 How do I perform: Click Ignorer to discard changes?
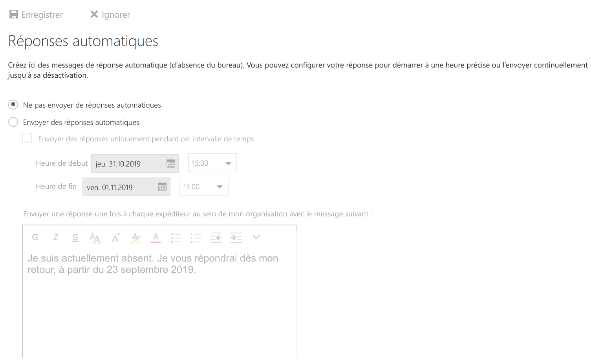(x=110, y=15)
